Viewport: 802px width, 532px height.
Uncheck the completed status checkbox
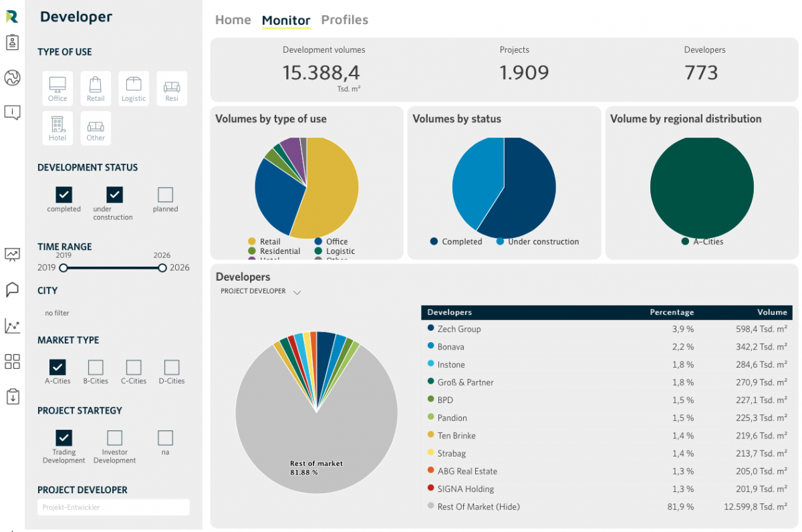point(63,194)
